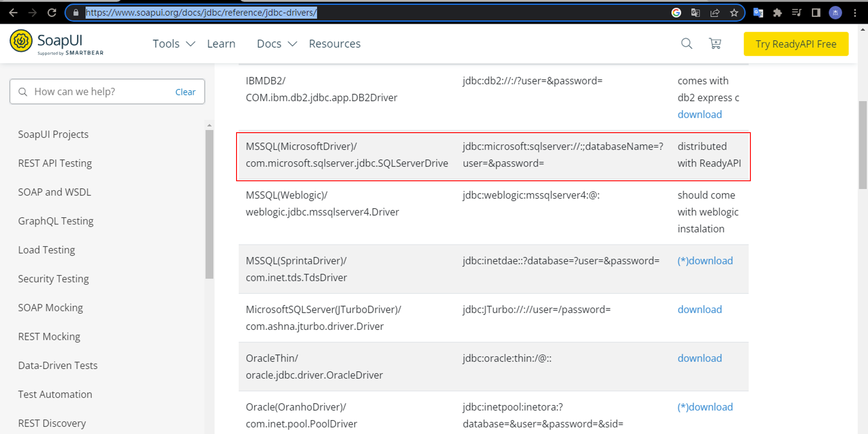Click download link for OracleThin driver
This screenshot has width=868, height=434.
pyautogui.click(x=700, y=358)
